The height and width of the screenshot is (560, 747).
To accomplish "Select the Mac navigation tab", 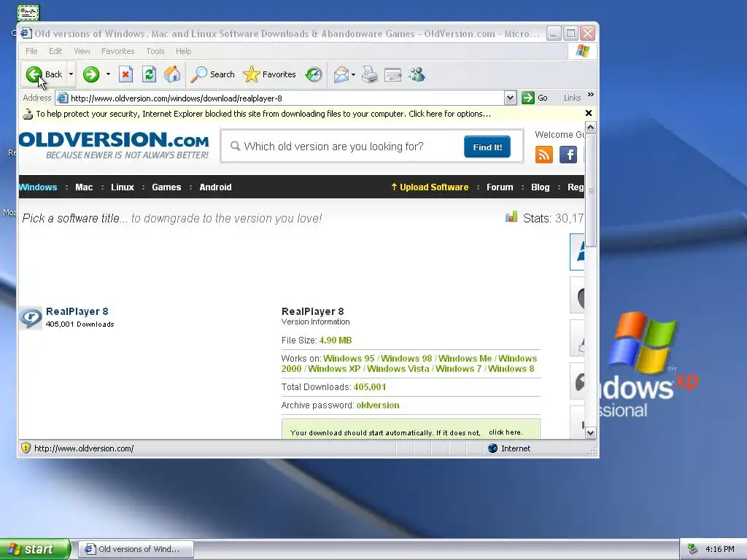I will tap(84, 187).
